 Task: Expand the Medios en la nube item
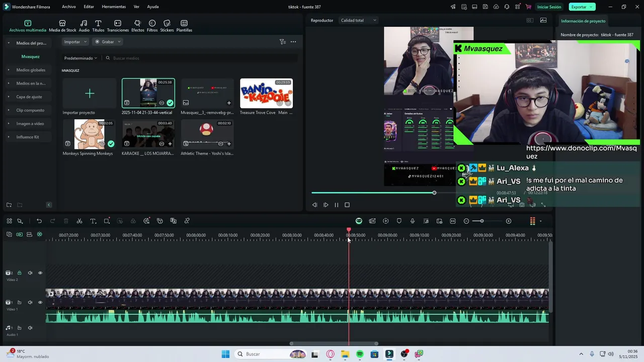[8, 83]
